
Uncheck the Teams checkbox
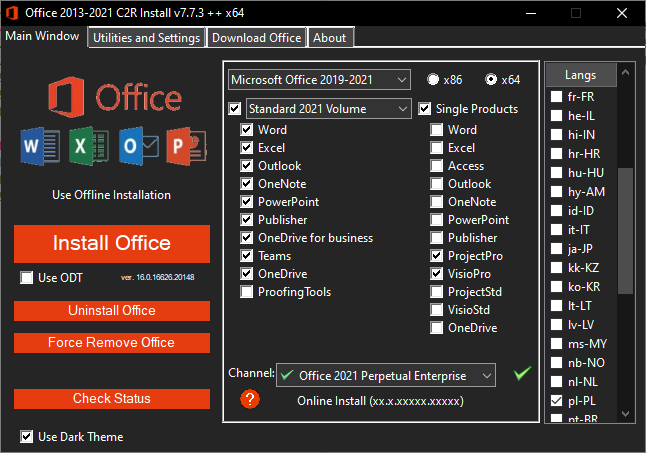point(247,256)
